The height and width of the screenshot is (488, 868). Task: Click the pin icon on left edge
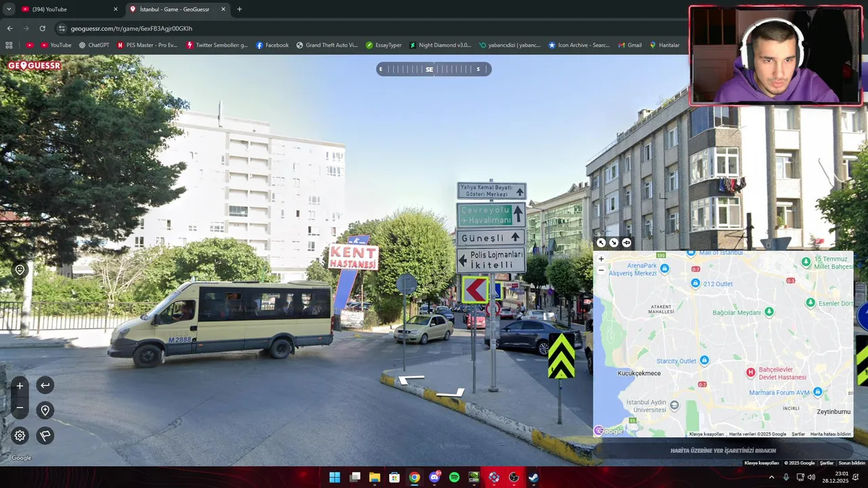20,270
